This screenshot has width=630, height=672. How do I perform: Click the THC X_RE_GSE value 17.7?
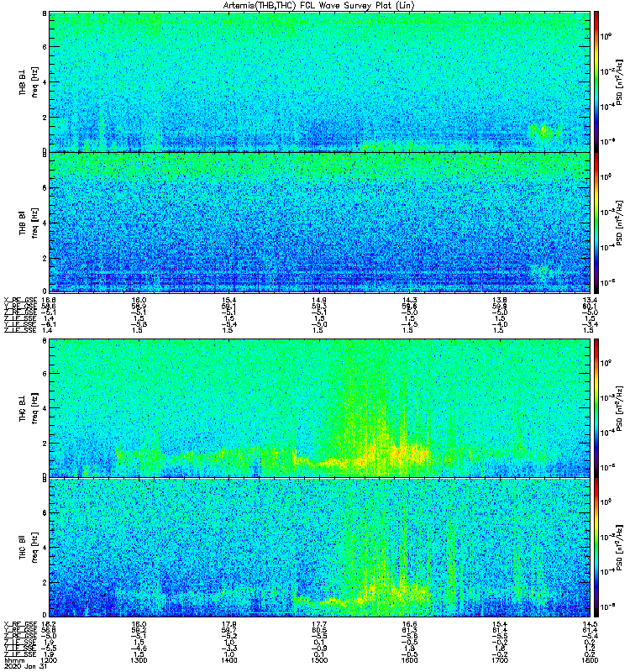[319, 624]
